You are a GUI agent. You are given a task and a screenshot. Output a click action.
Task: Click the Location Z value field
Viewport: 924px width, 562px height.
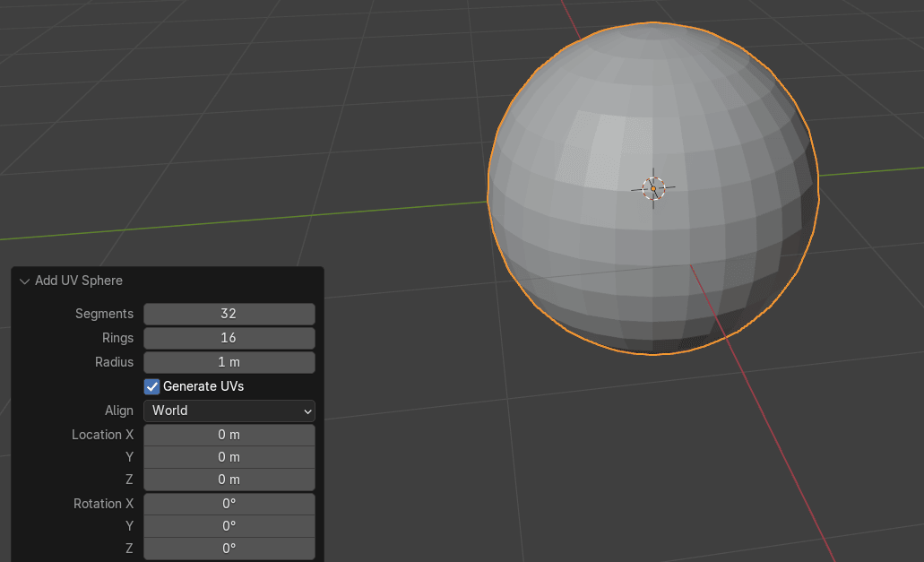229,480
